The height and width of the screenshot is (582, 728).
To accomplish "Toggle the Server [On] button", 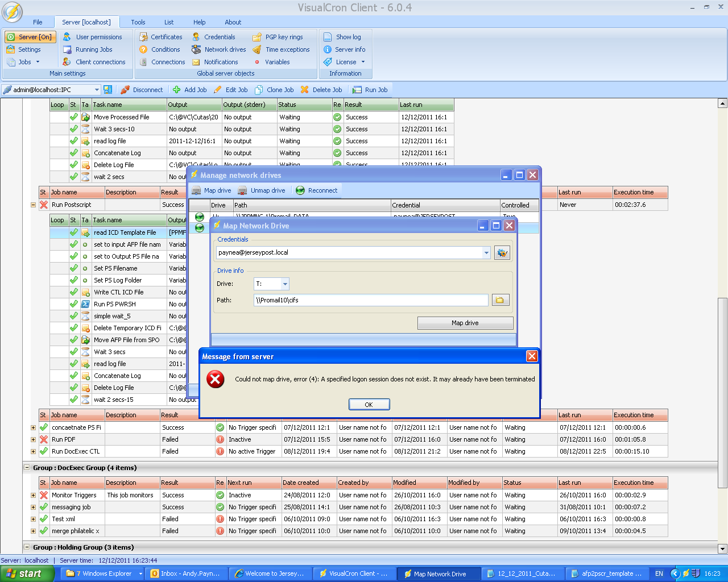I will pos(30,37).
